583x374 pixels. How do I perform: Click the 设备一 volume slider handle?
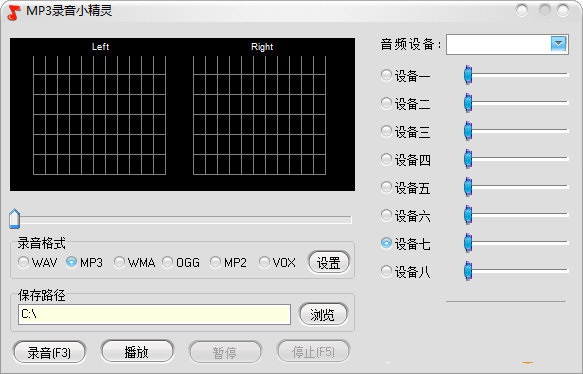click(468, 75)
